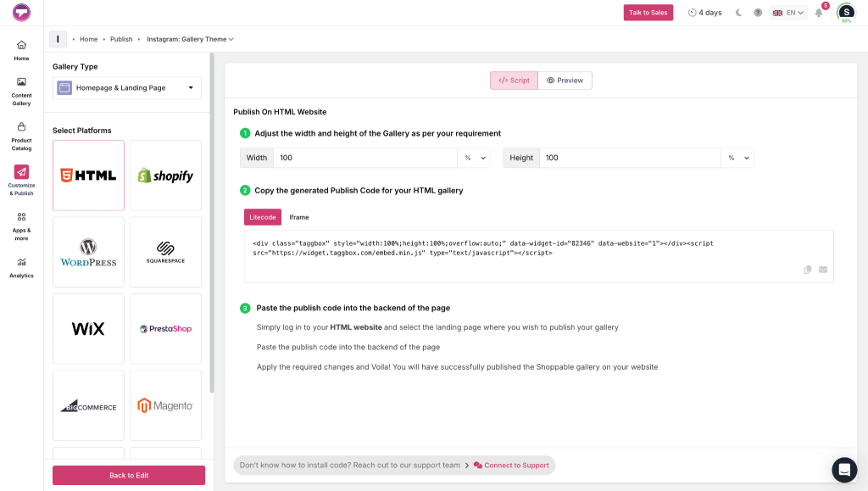Click the Height input field

(630, 158)
